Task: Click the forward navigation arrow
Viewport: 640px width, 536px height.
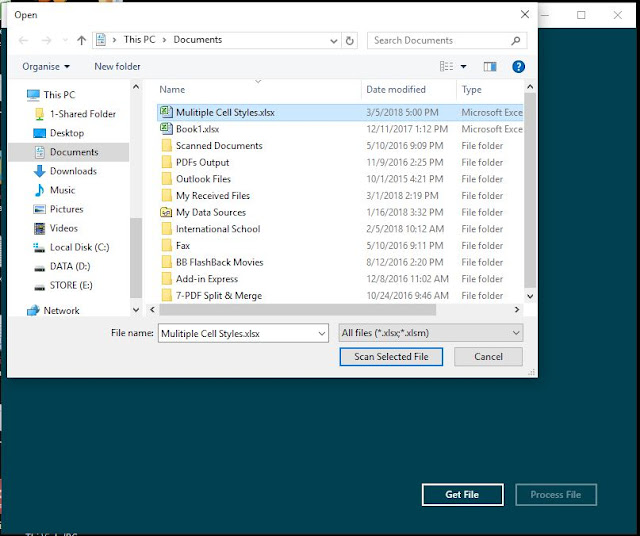Action: 47,40
